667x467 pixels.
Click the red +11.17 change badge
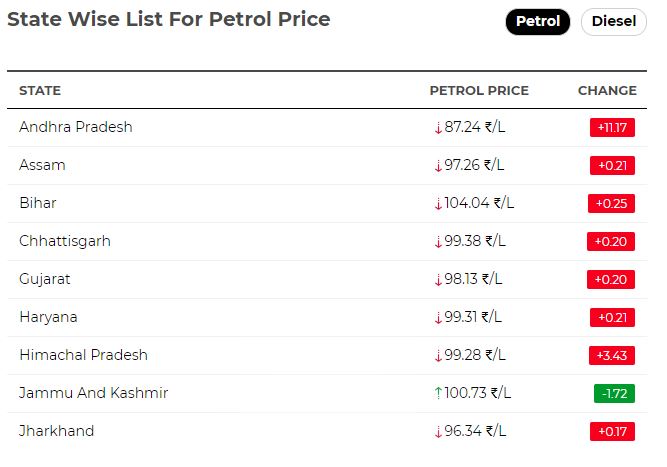(x=612, y=128)
